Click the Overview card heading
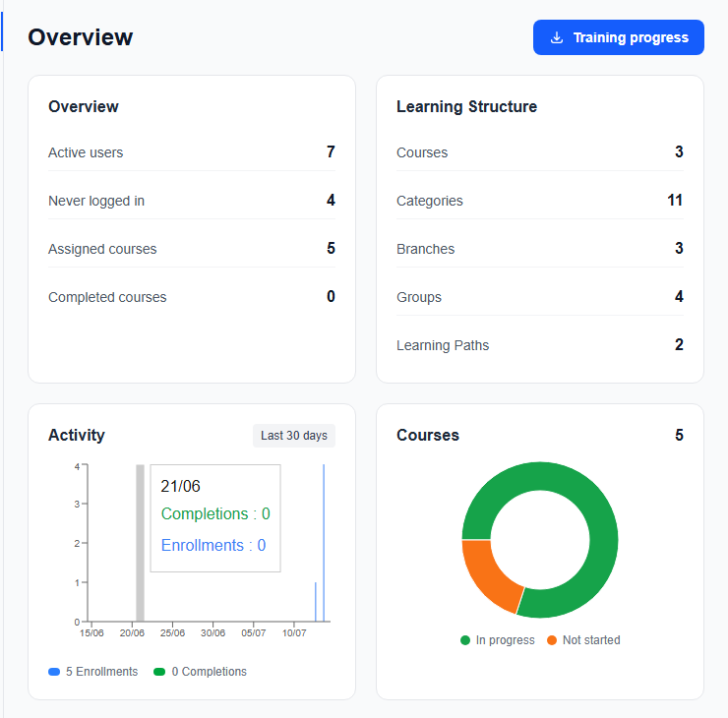 (x=84, y=107)
